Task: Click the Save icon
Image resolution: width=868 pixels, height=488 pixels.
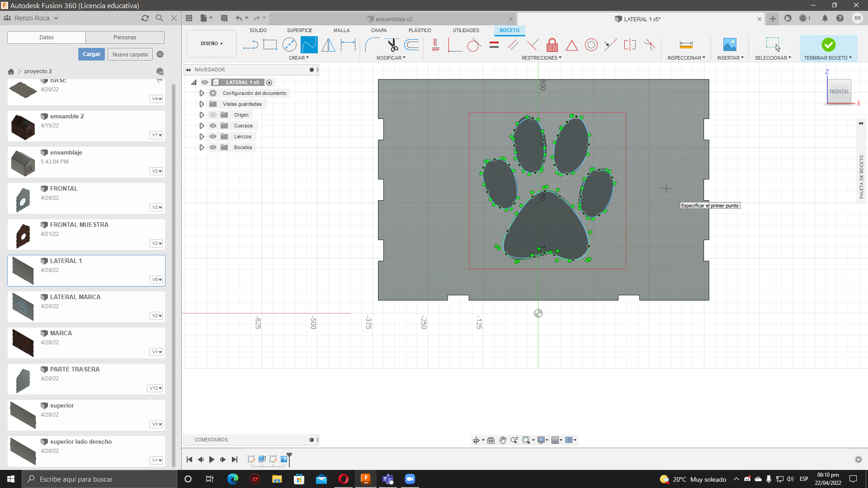Action: coord(224,18)
